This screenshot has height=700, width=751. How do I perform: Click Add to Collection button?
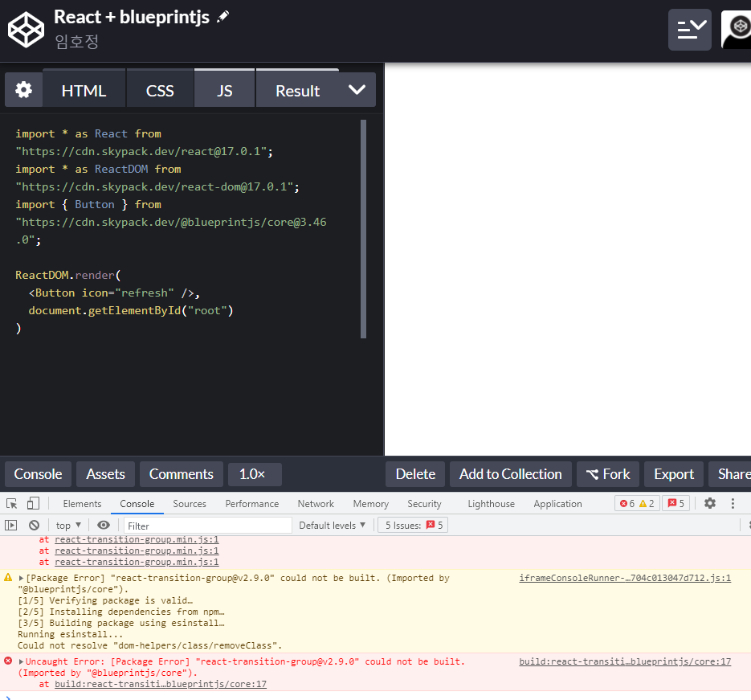coord(511,474)
